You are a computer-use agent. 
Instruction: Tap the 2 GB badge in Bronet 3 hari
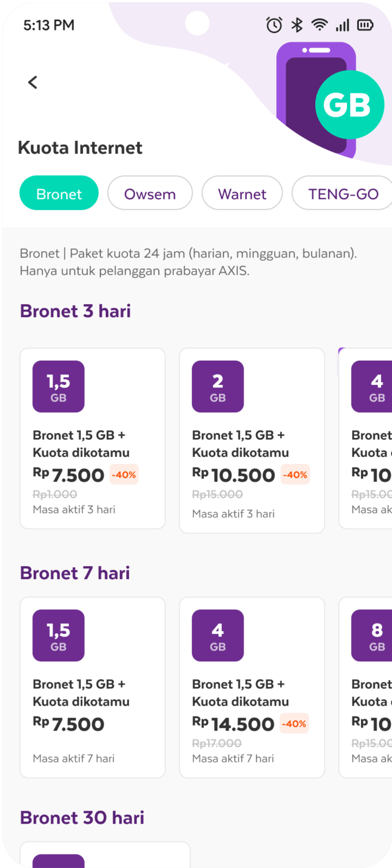[x=218, y=386]
